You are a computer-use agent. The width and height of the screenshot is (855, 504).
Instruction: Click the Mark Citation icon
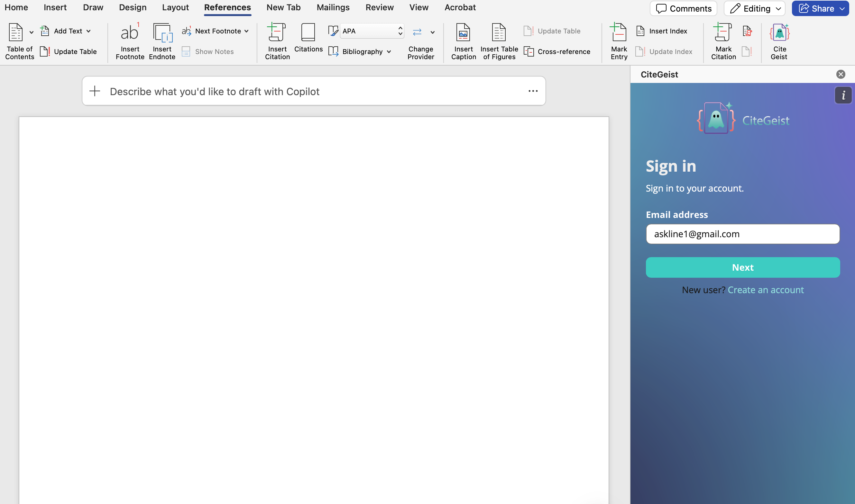[723, 32]
